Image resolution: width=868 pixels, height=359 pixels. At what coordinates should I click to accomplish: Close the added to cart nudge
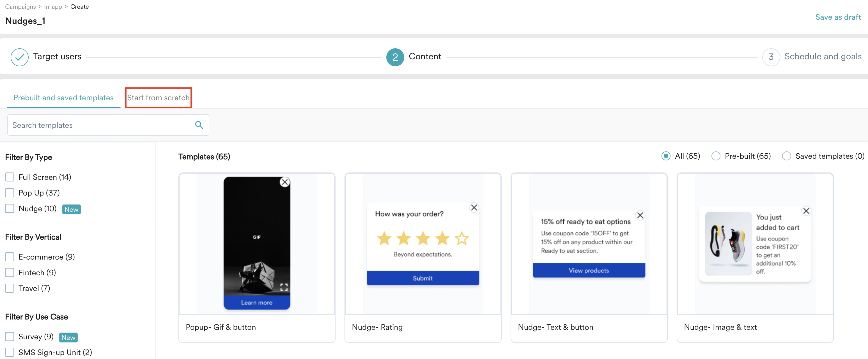[x=806, y=211]
